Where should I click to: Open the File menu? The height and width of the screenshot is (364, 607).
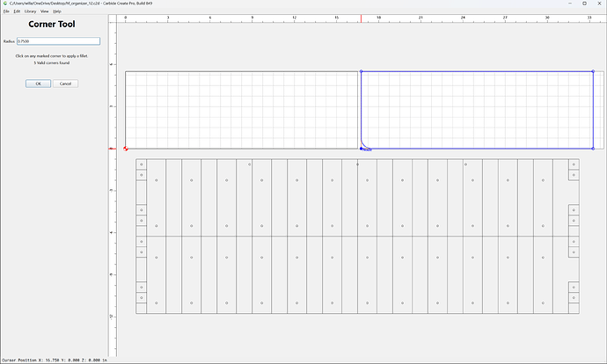[6, 11]
